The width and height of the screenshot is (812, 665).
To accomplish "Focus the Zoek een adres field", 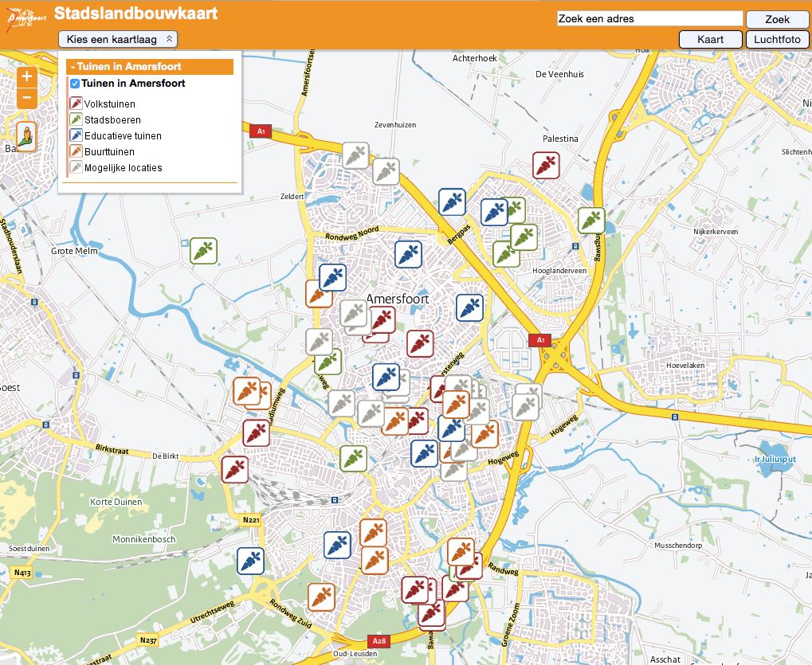I will tap(649, 19).
